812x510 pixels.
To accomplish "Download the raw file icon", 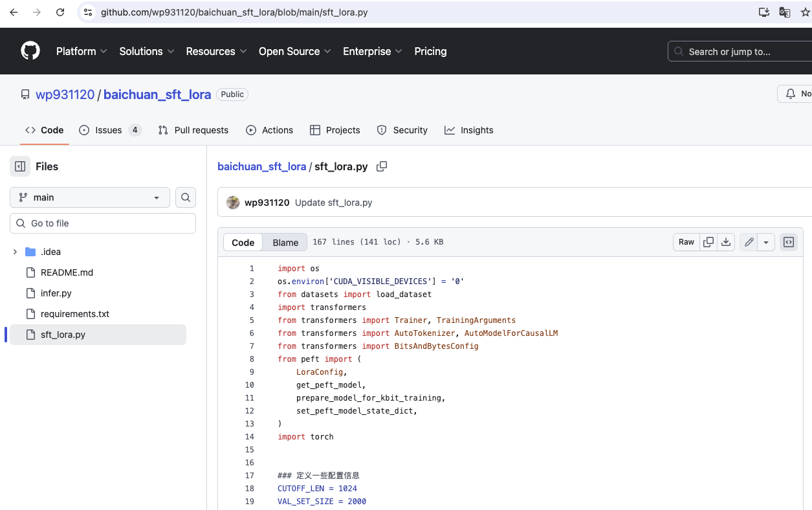I will (x=726, y=242).
